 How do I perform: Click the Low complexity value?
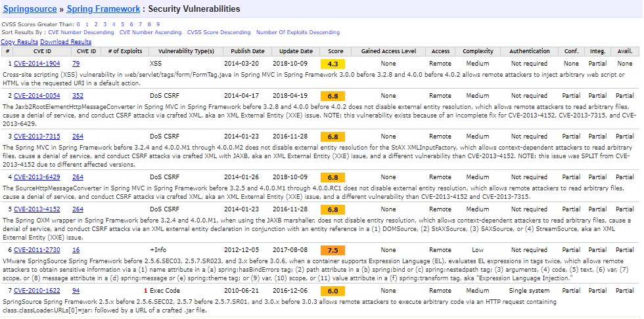click(477, 249)
